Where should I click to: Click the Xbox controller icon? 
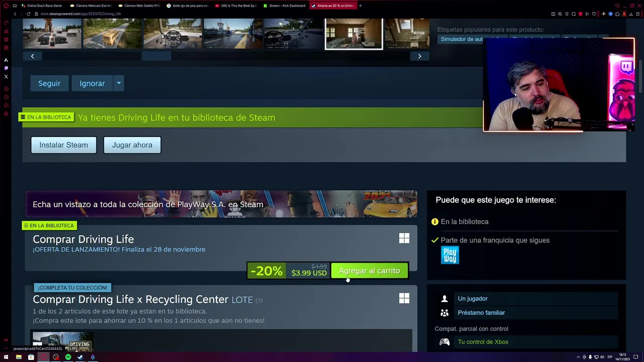[444, 342]
